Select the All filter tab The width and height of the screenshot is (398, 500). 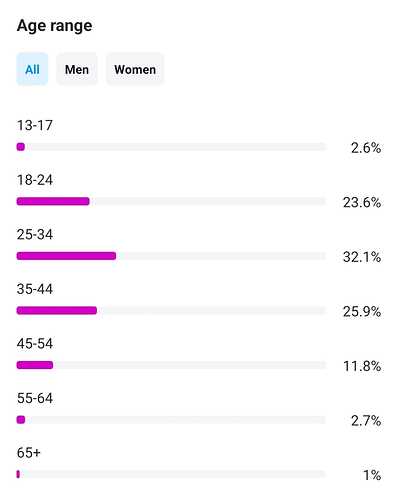pyautogui.click(x=32, y=69)
